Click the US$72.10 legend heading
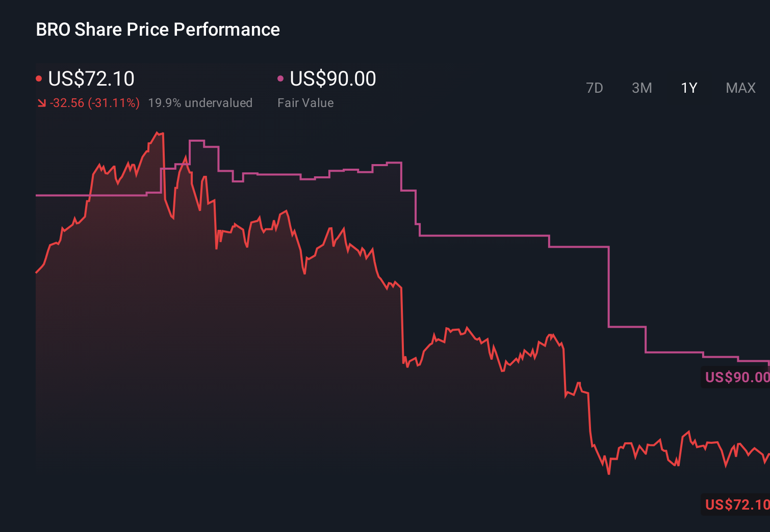Screen dimensions: 770x532 pos(91,79)
